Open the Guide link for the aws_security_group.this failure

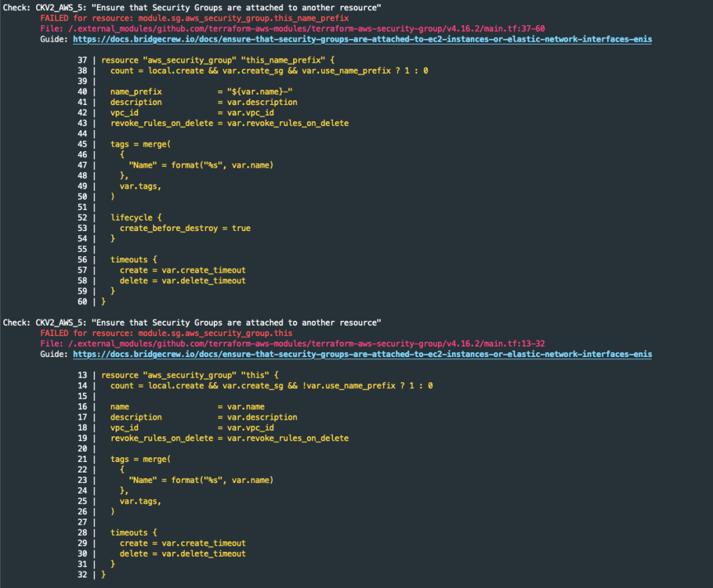[362, 354]
